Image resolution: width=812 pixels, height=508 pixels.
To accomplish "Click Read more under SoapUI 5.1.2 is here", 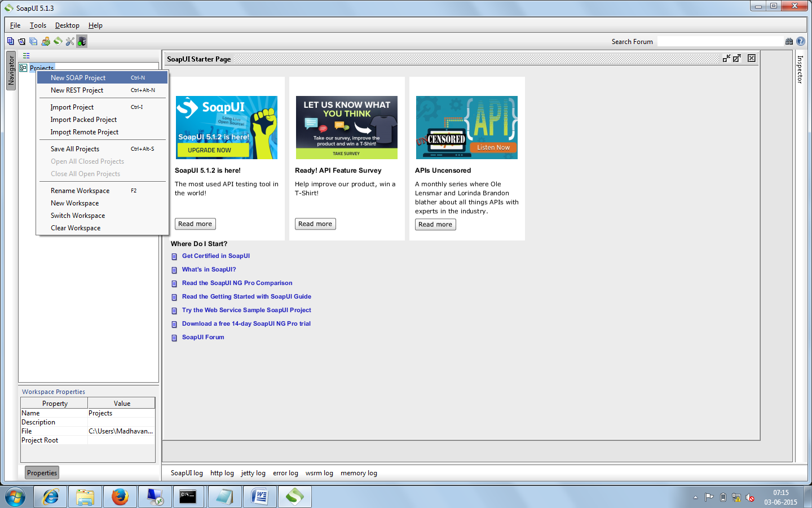I will click(195, 224).
